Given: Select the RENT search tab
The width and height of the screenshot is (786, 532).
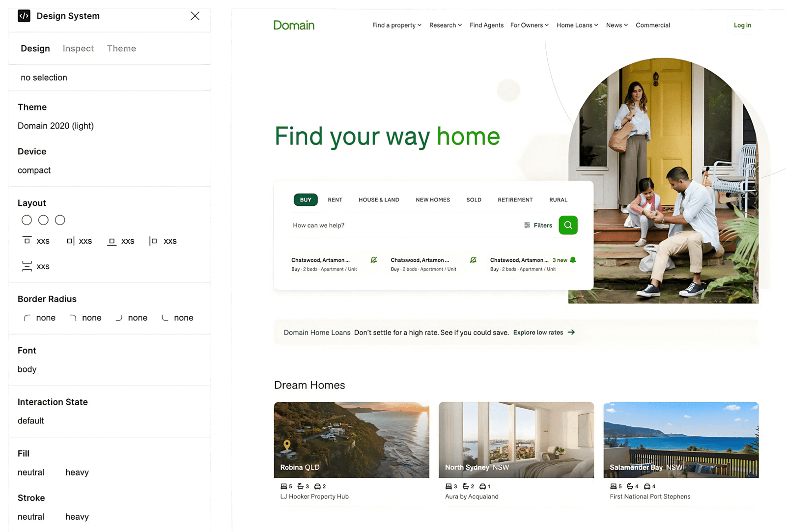Looking at the screenshot, I should pyautogui.click(x=335, y=200).
